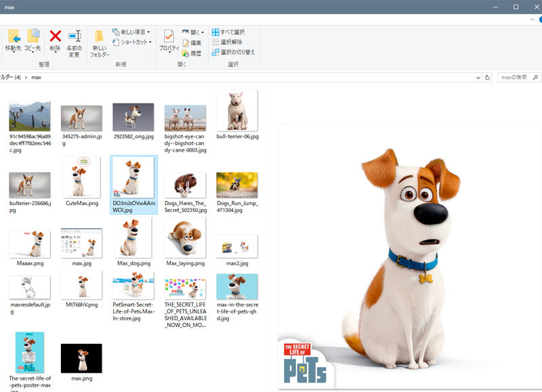Select the 345275-admin.jpg thumbnail

point(81,118)
